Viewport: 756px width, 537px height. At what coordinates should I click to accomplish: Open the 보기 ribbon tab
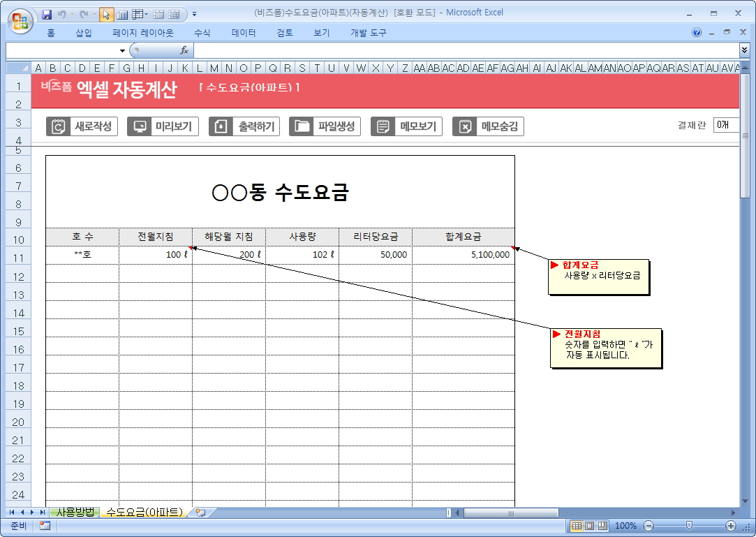pyautogui.click(x=322, y=33)
